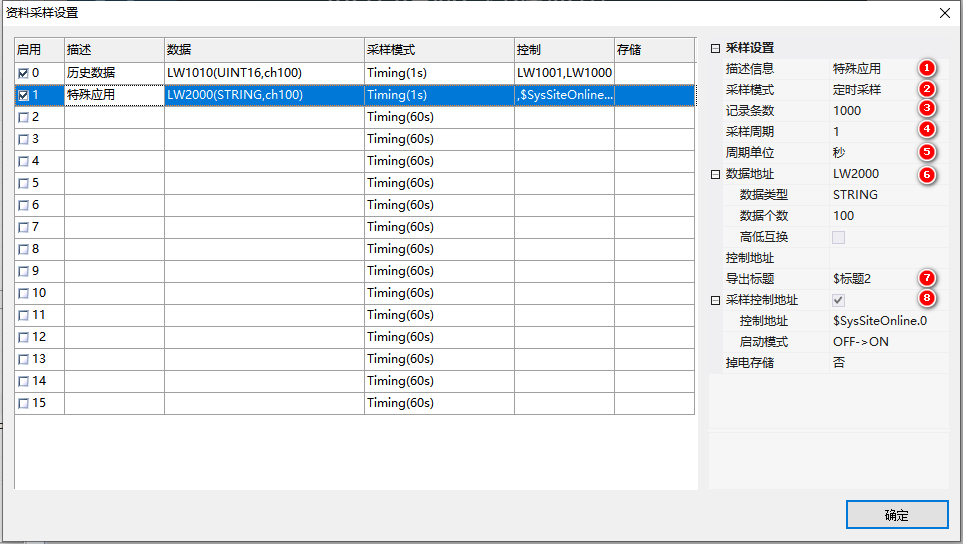Open the 采样模式 value 定时采样
Image resolution: width=963 pixels, height=544 pixels.
[x=868, y=90]
